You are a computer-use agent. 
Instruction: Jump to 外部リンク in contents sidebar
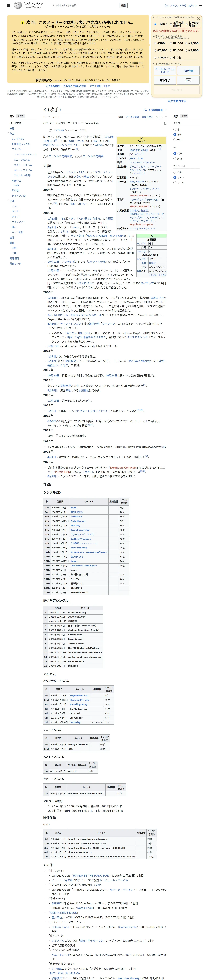tap(16, 264)
